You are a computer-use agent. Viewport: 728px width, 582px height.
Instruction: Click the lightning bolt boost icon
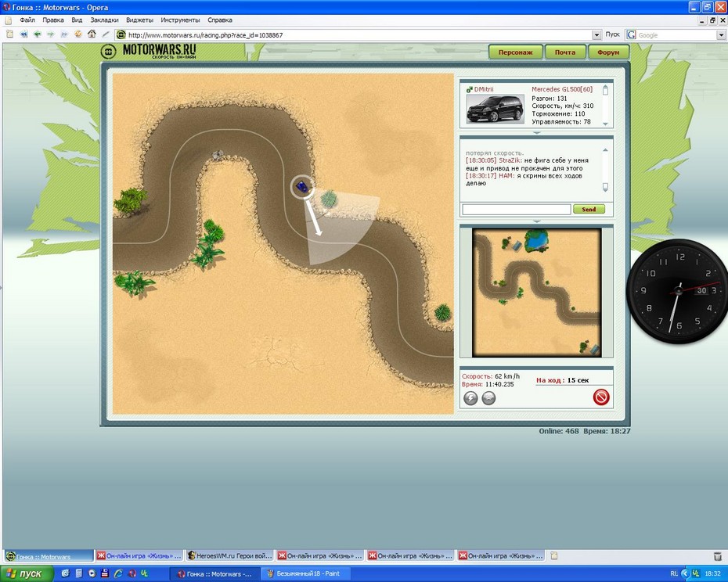(470, 397)
